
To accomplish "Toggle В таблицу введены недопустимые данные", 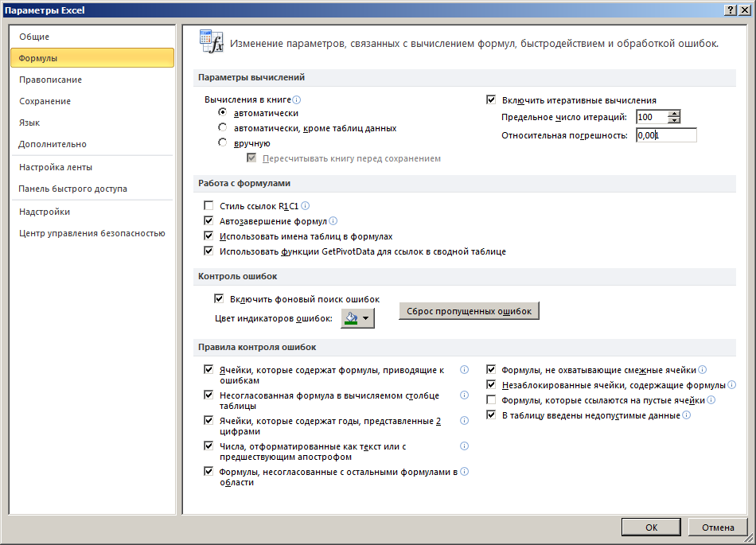I will coord(491,415).
